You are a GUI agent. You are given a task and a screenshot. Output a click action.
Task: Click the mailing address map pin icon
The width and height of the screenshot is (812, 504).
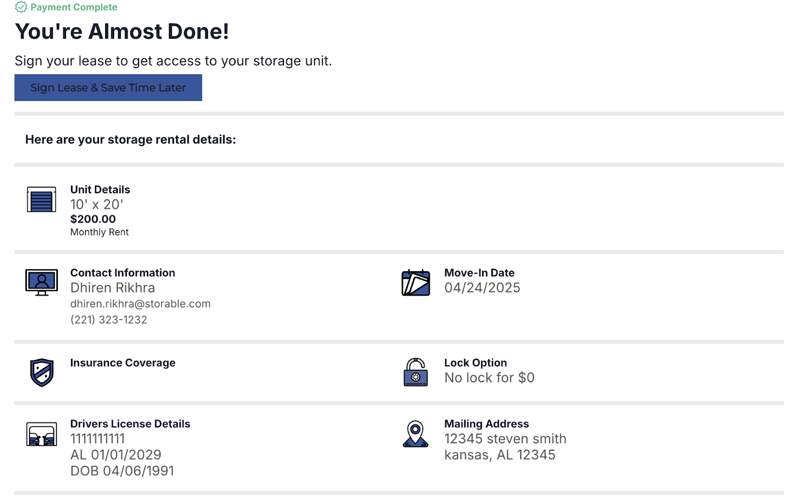tap(416, 434)
